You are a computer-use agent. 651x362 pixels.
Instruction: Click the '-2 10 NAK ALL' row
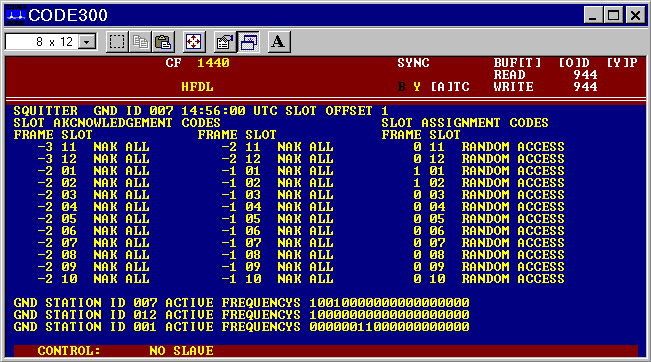[x=93, y=279]
